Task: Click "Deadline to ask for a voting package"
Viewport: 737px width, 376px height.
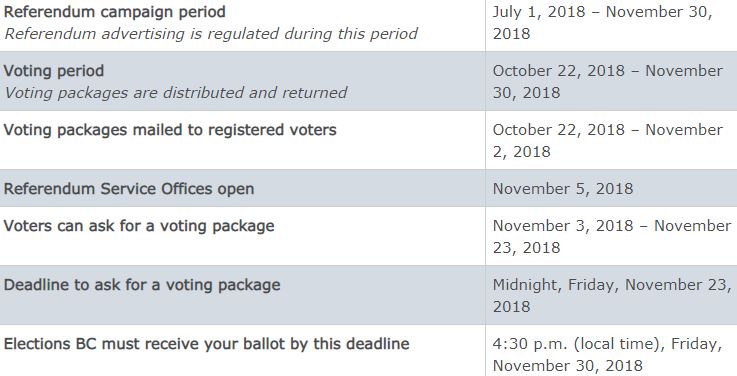Action: click(x=142, y=285)
